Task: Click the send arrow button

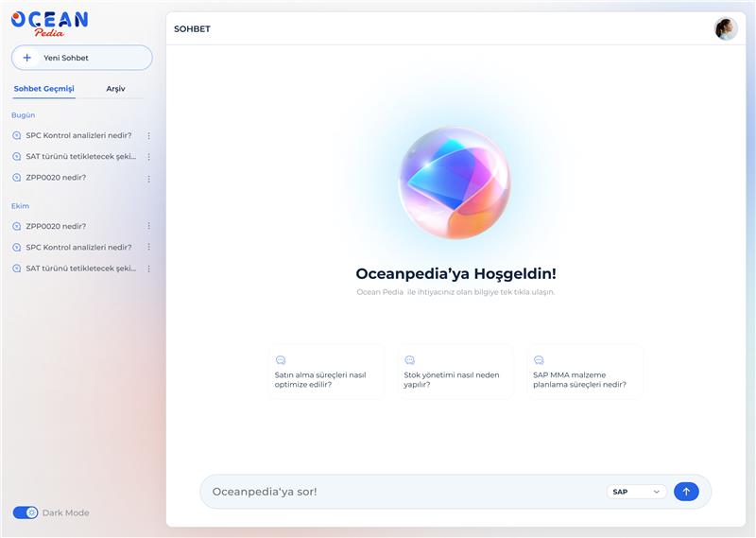Action: click(x=686, y=492)
